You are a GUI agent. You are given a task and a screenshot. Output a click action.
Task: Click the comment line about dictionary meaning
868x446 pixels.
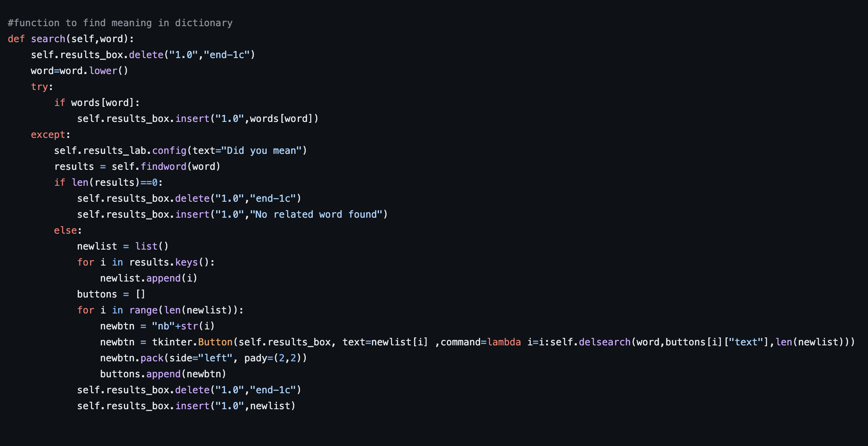(120, 23)
